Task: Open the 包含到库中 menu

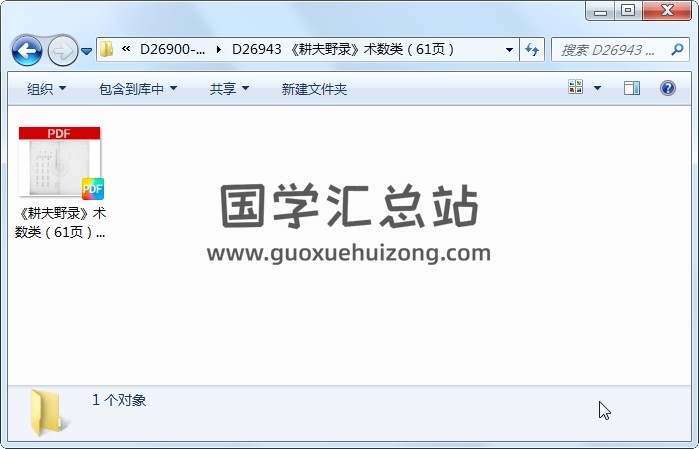Action: click(138, 89)
